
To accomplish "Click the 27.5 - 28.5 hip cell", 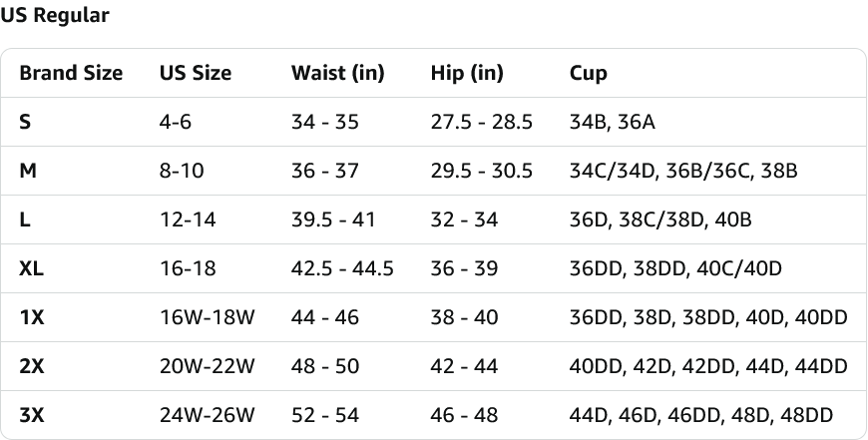I will (x=482, y=122).
